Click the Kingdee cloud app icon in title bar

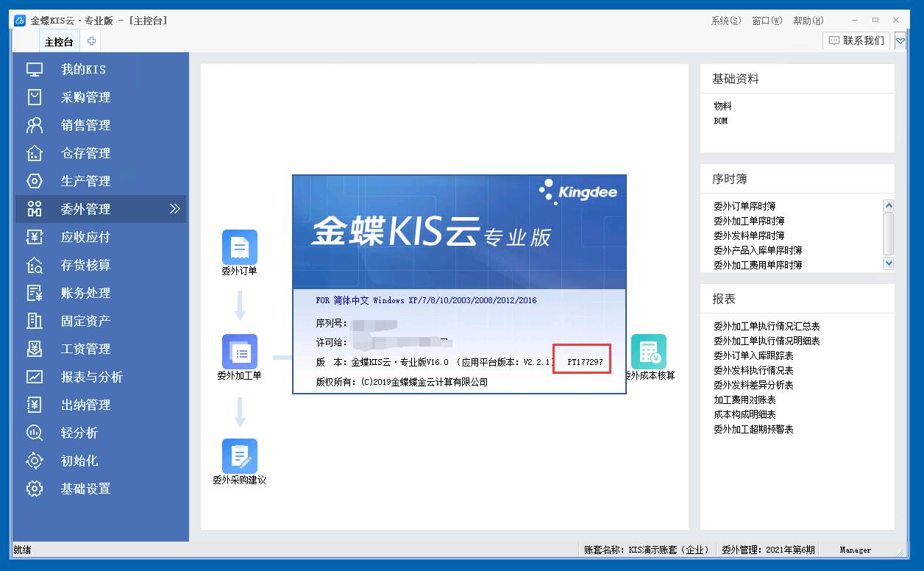[x=21, y=21]
